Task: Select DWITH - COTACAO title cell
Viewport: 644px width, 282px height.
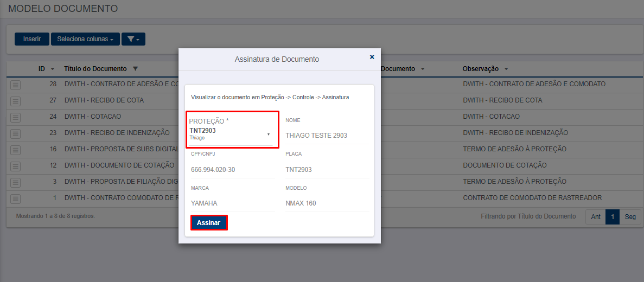Action: (x=93, y=117)
